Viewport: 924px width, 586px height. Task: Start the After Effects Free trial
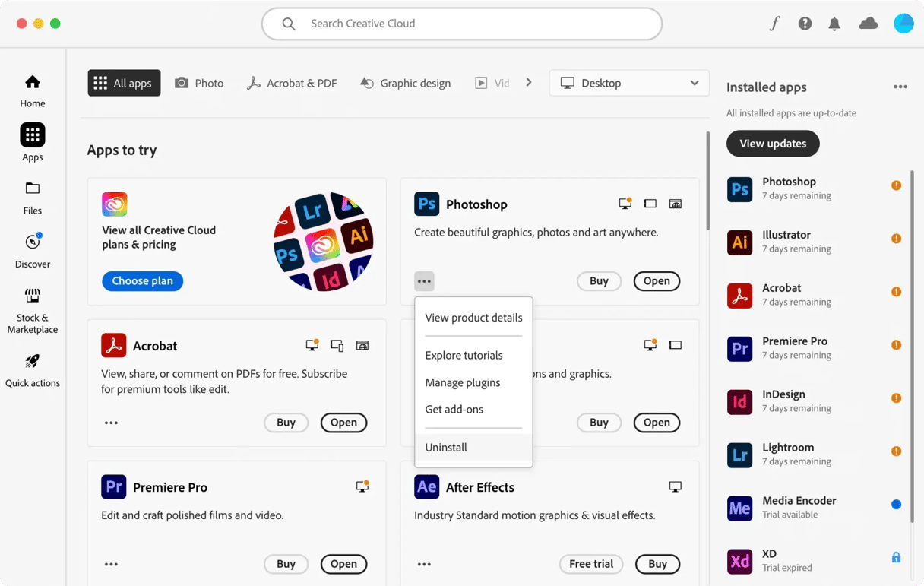pos(591,564)
